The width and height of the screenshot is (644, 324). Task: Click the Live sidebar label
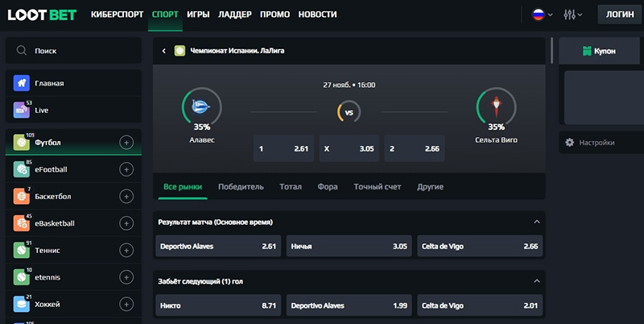42,110
